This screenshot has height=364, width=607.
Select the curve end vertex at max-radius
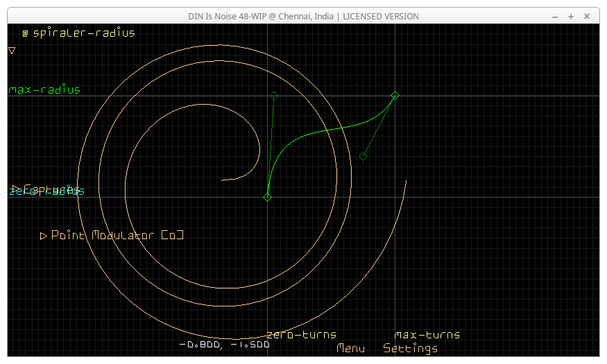point(395,95)
